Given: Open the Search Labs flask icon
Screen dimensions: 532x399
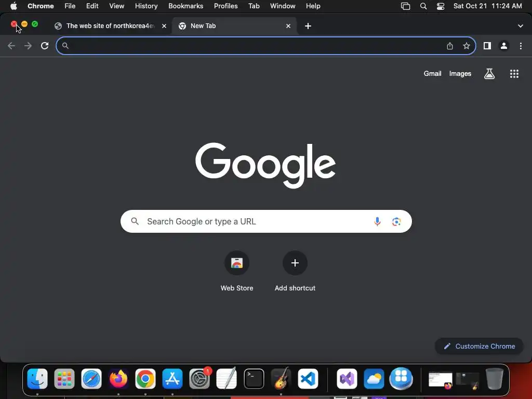Looking at the screenshot, I should pos(489,74).
